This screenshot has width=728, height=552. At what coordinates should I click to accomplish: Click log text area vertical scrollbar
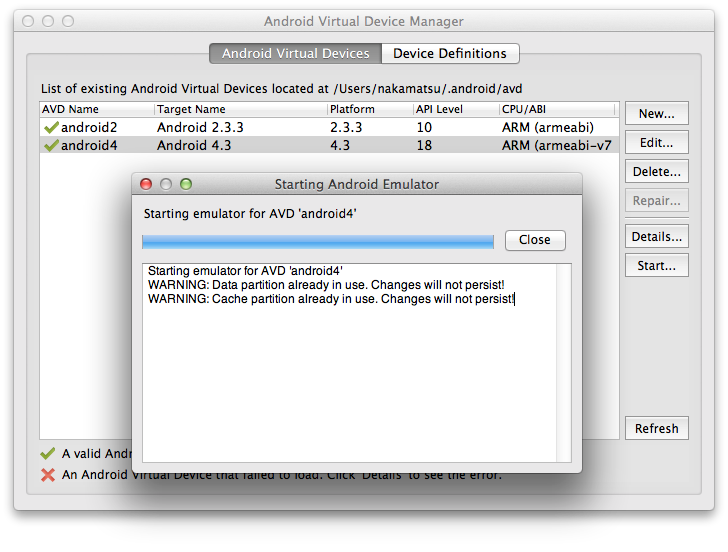[564, 363]
